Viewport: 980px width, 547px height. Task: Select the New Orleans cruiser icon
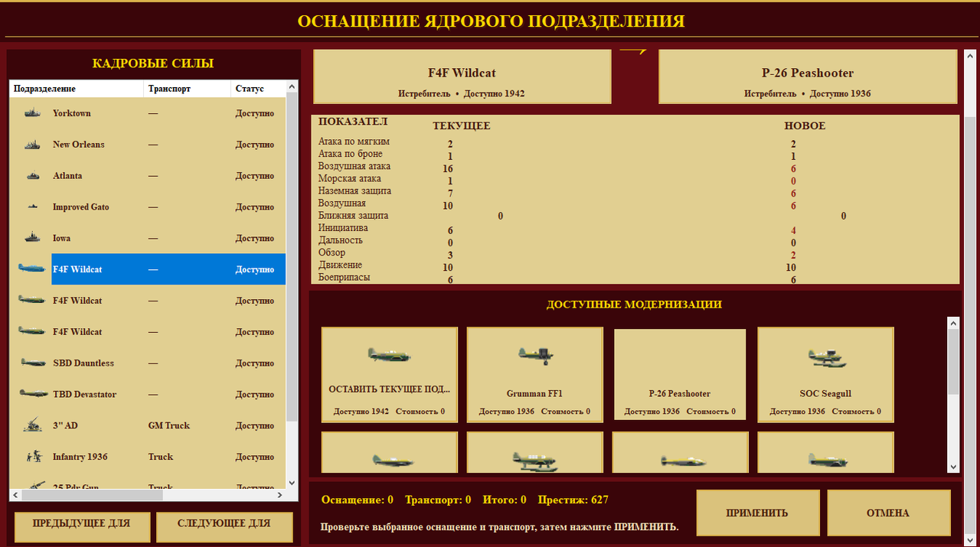(32, 145)
